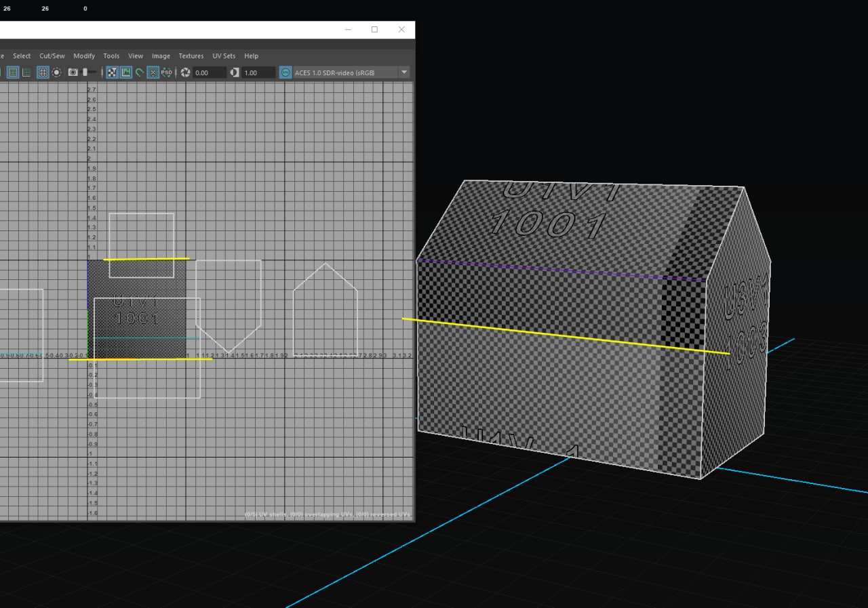Toggle shaded UV shell display icon
The width and height of the screenshot is (868, 608).
[13, 72]
